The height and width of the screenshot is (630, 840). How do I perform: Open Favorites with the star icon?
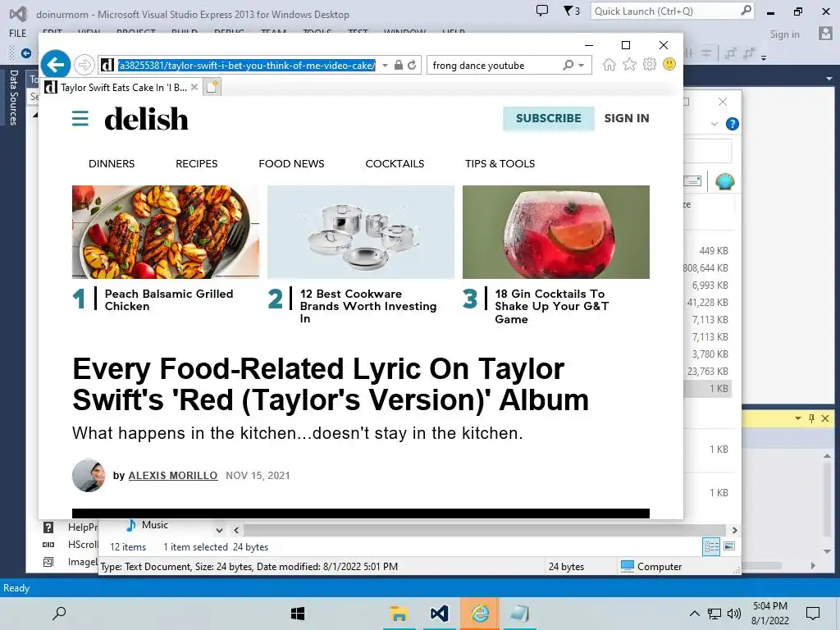(629, 65)
